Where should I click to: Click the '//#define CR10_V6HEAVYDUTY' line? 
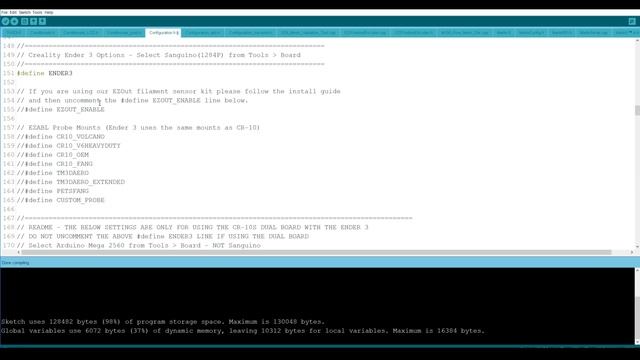[x=69, y=146]
